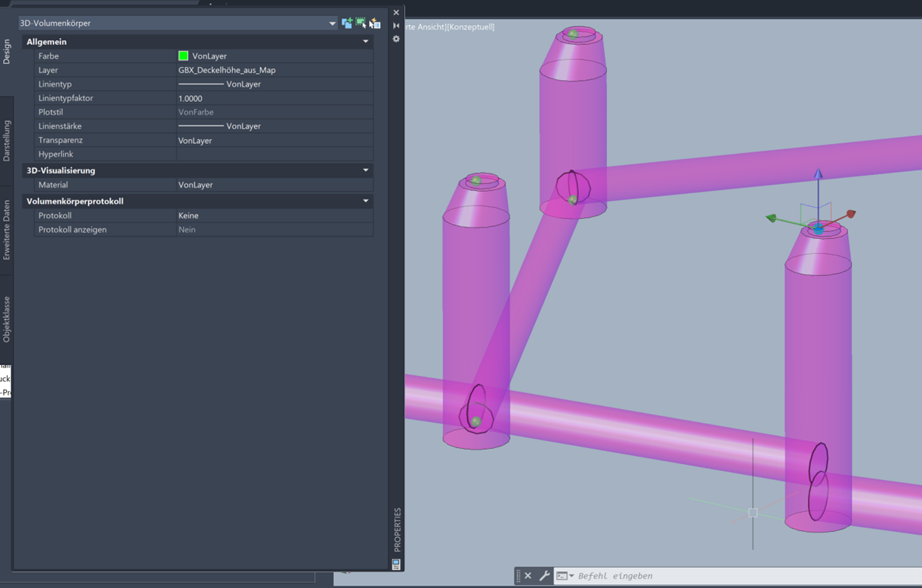Open QuickCalc via the calculator icon
This screenshot has width=922, height=588.
[x=396, y=564]
